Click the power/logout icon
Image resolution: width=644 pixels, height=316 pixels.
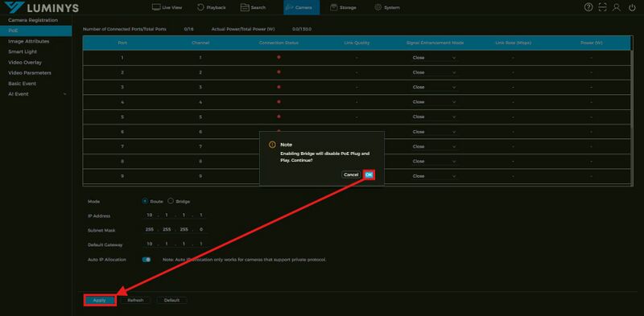point(633,7)
